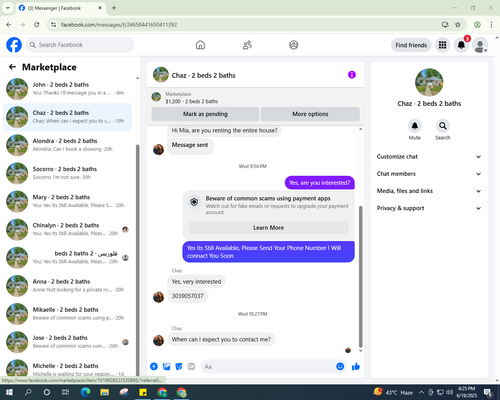Viewport: 500px width, 400px height.
Task: Open Michelle - 2 beds 2 baths chat
Action: (x=67, y=368)
